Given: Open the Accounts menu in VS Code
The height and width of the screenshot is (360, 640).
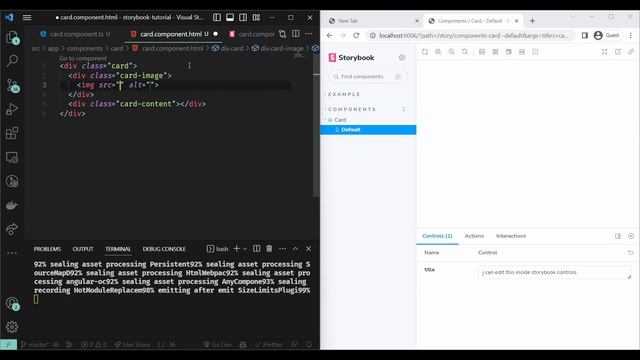Looking at the screenshot, I should (12, 303).
